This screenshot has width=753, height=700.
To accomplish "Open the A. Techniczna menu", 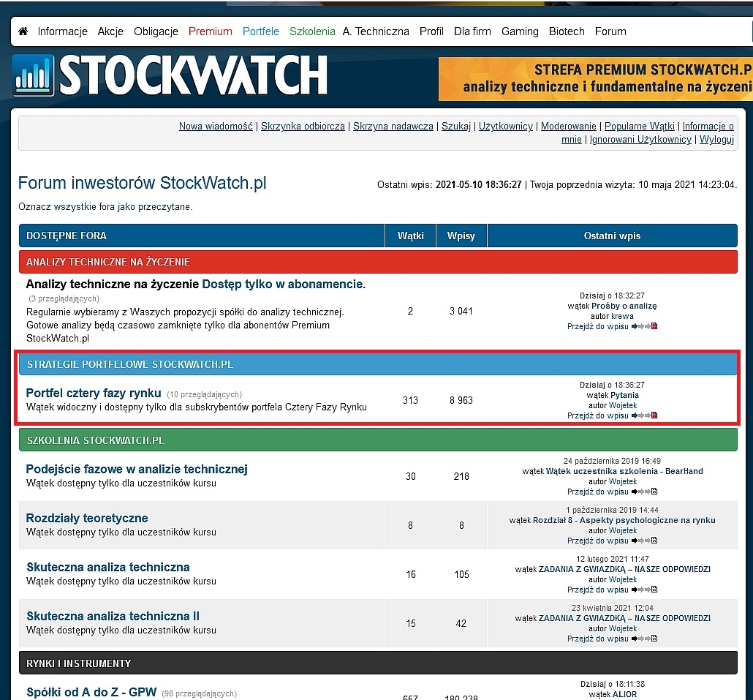I will pyautogui.click(x=376, y=31).
